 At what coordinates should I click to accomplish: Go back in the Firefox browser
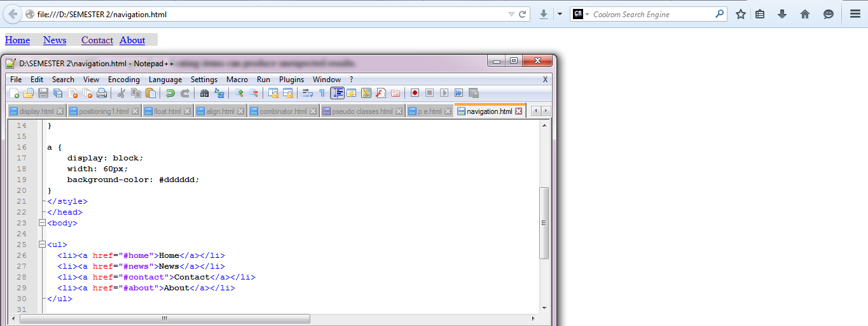(x=13, y=14)
